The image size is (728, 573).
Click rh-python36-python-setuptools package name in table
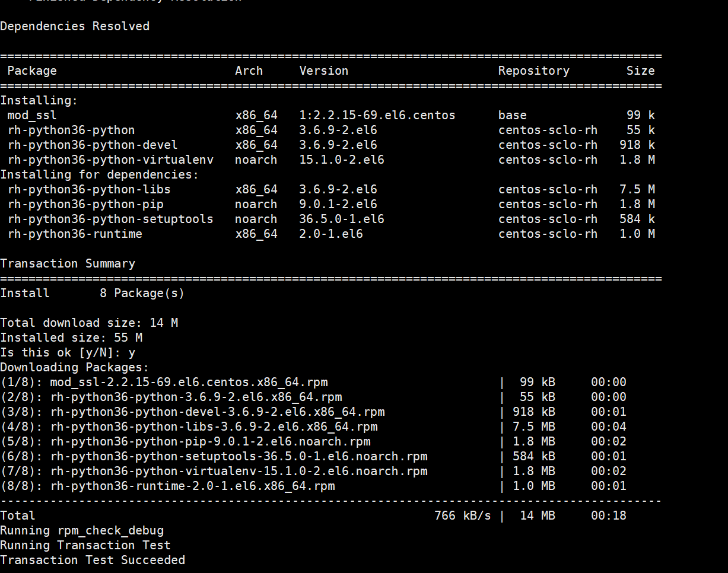click(x=110, y=219)
